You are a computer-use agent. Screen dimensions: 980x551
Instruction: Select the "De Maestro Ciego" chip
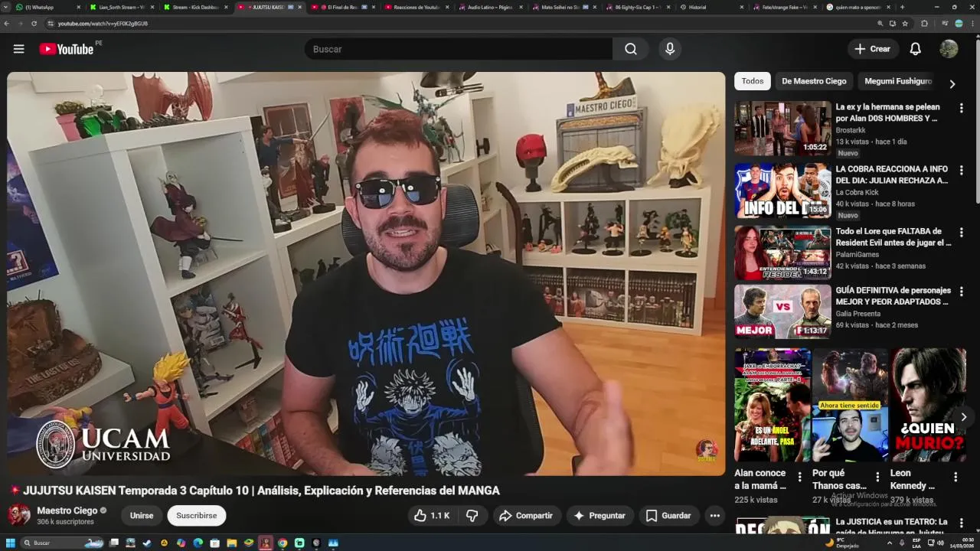tap(814, 81)
